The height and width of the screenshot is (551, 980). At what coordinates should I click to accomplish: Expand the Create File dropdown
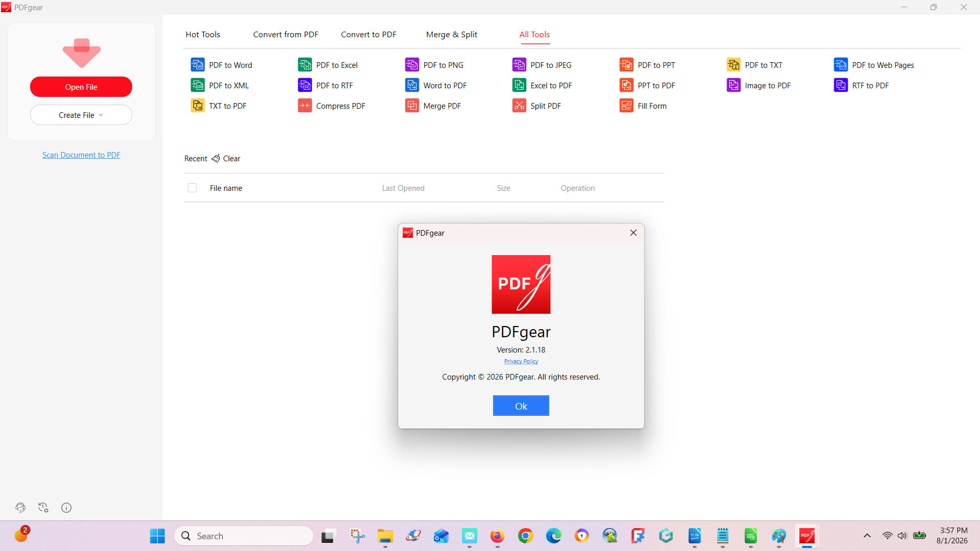pyautogui.click(x=81, y=115)
